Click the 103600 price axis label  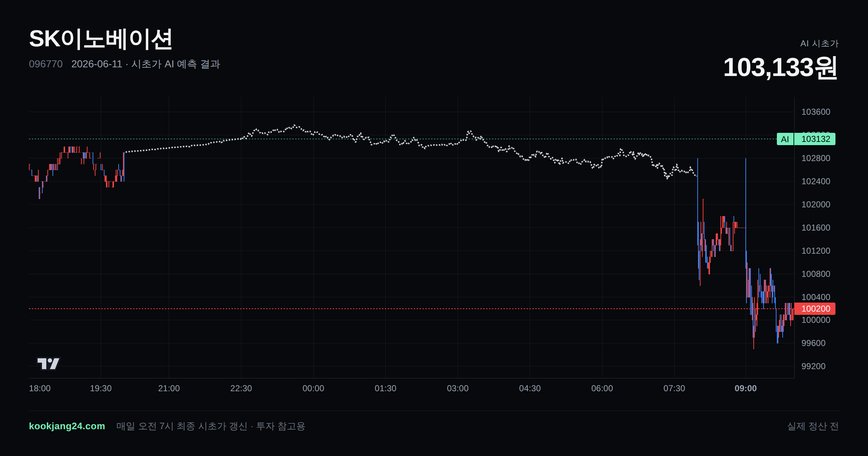pos(816,112)
